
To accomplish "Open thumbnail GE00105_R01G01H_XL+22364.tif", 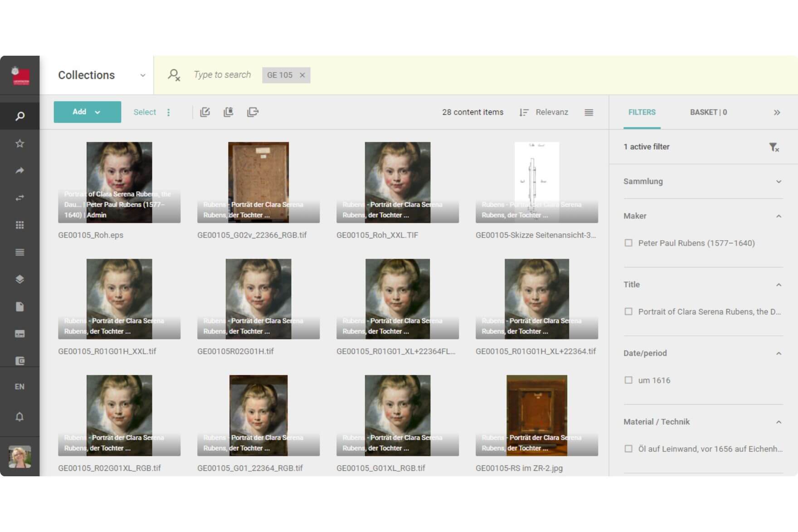I will (537, 299).
